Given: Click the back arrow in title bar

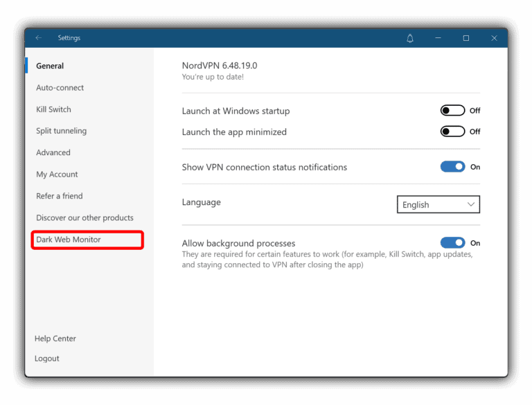Looking at the screenshot, I should point(39,38).
